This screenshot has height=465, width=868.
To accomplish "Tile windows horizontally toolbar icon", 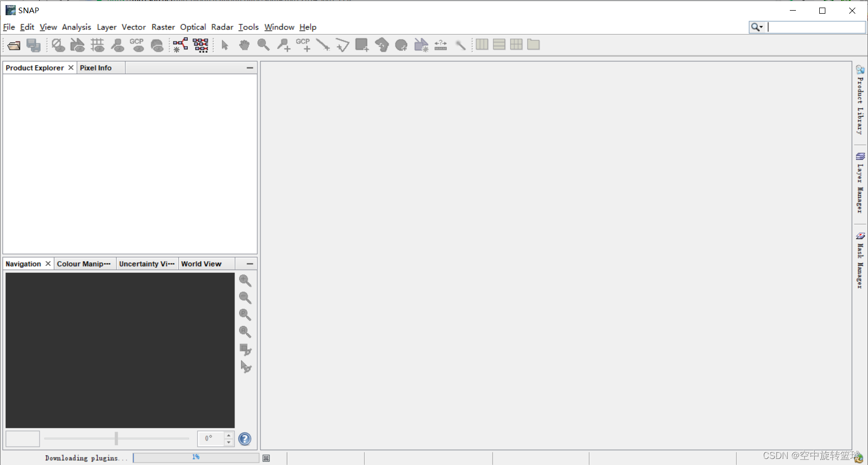I will 482,45.
